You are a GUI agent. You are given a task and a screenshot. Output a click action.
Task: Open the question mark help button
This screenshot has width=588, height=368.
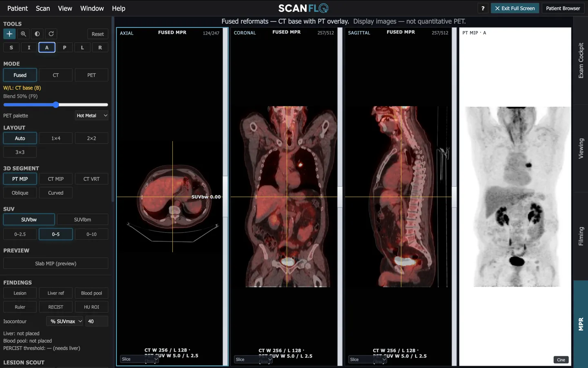(x=483, y=8)
